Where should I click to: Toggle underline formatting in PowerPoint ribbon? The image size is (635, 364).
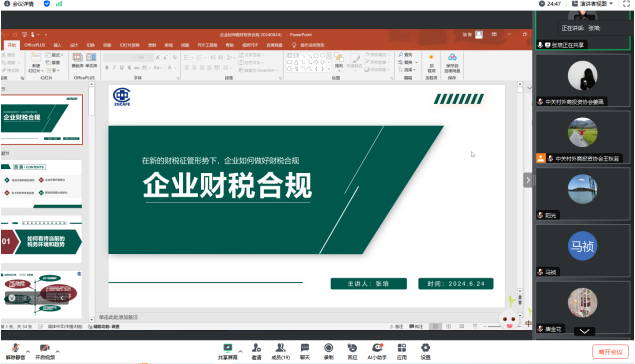(121, 68)
